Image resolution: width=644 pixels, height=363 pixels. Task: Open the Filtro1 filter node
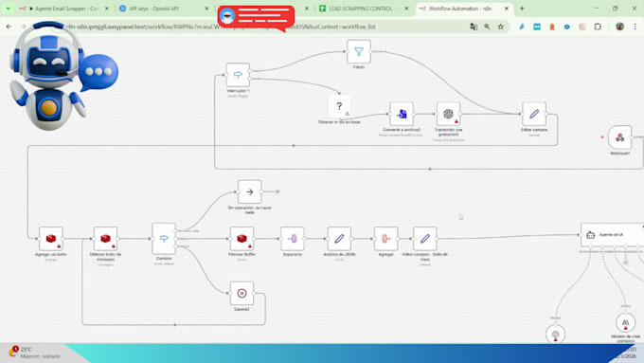click(x=359, y=51)
